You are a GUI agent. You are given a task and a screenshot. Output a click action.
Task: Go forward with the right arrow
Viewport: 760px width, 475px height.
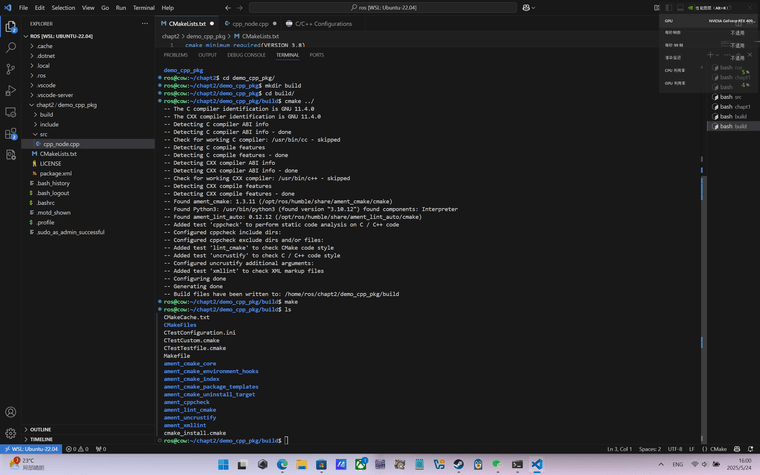click(239, 8)
